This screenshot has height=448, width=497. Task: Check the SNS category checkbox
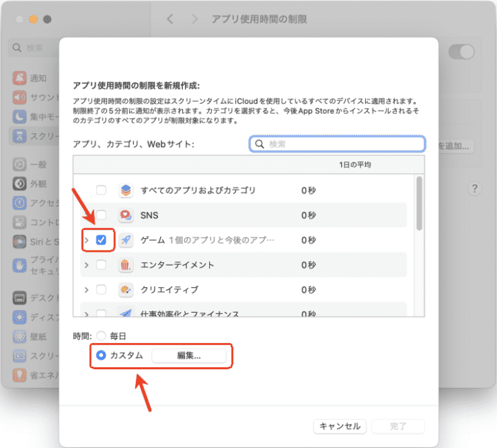tap(101, 215)
